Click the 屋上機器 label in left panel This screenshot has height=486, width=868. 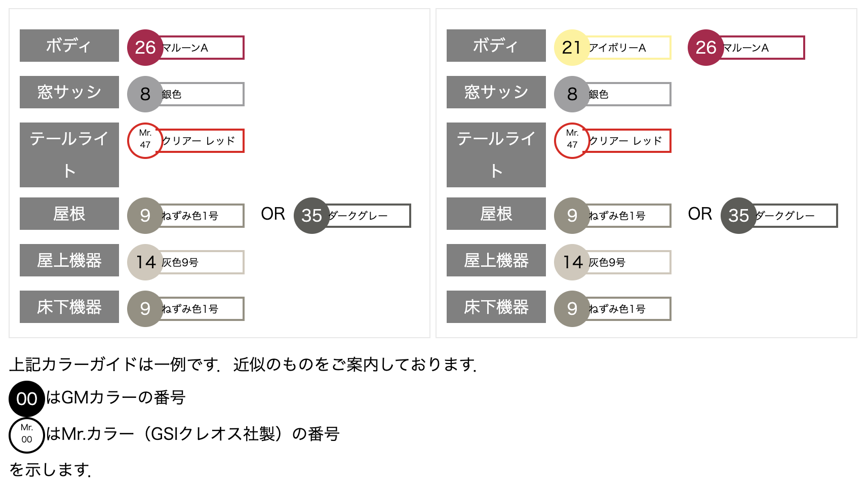tap(69, 260)
